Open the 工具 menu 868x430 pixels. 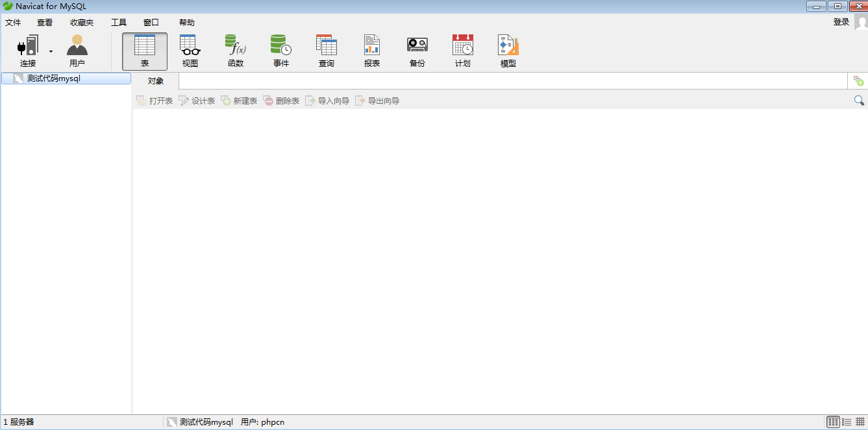point(118,22)
